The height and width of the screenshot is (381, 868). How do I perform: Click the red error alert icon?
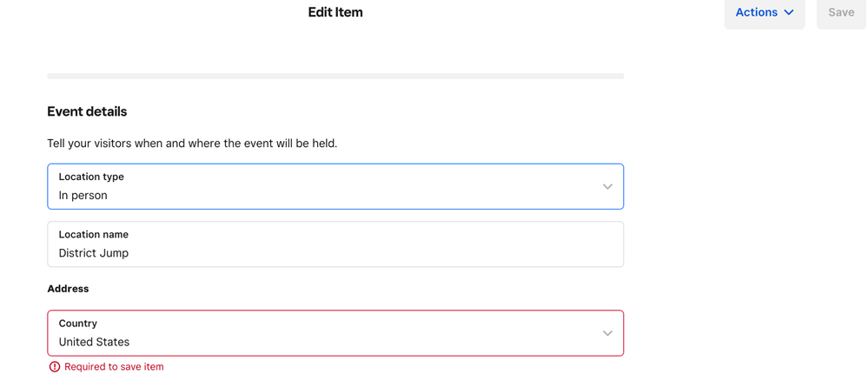click(x=55, y=367)
